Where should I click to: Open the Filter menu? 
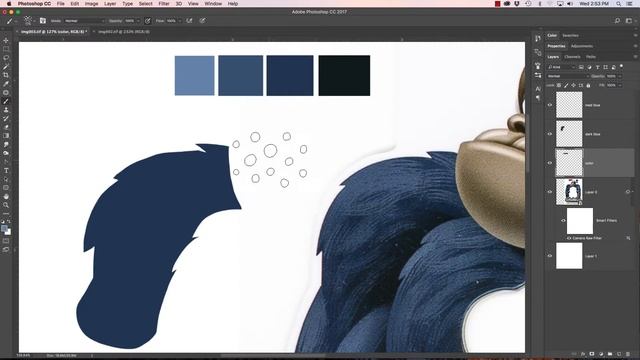point(164,4)
